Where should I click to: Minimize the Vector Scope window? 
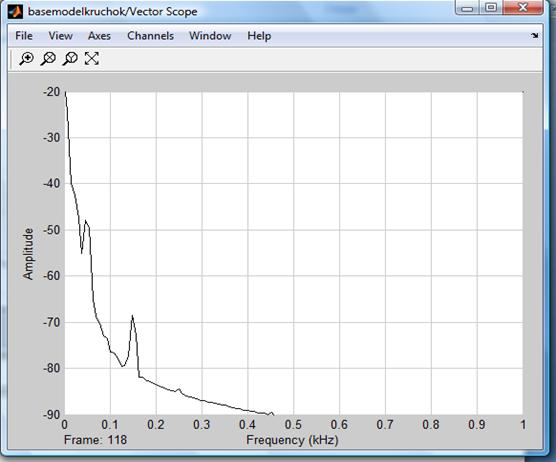tap(468, 8)
